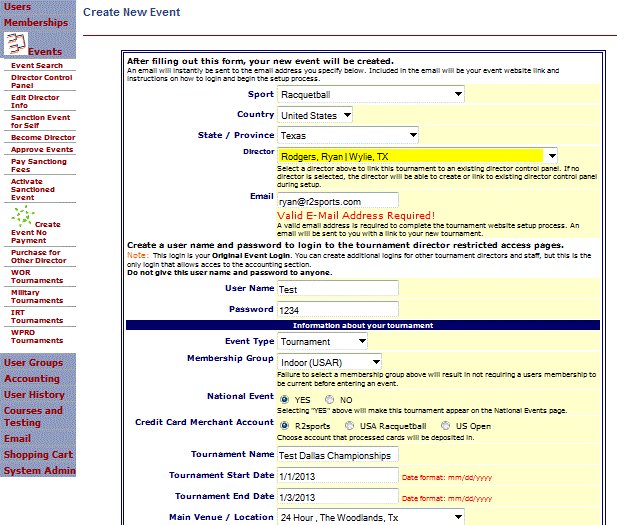The image size is (617, 525).
Task: Open IRT Tournaments link
Action: click(37, 316)
